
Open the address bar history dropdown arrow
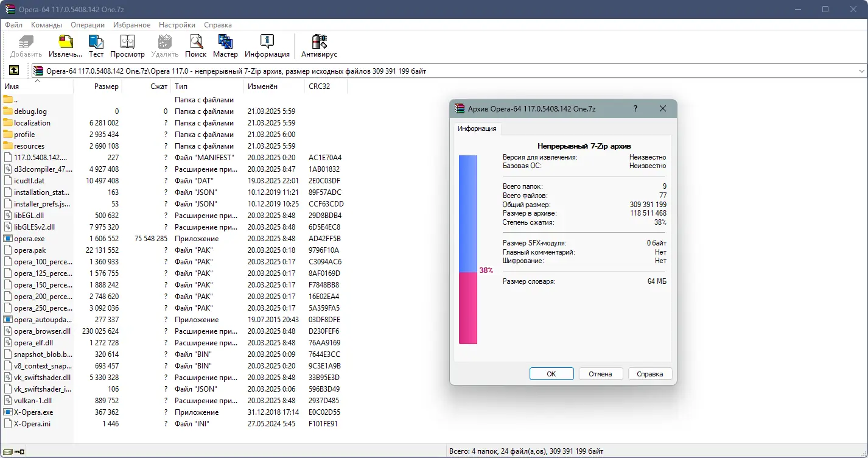862,70
